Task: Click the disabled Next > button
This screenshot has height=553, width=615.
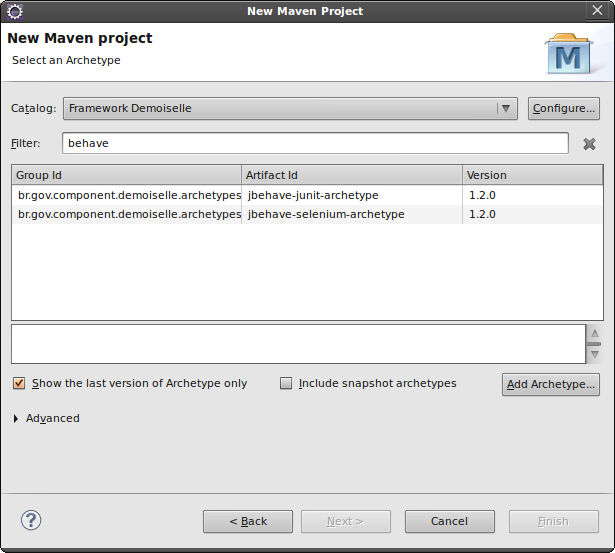Action: click(x=346, y=521)
